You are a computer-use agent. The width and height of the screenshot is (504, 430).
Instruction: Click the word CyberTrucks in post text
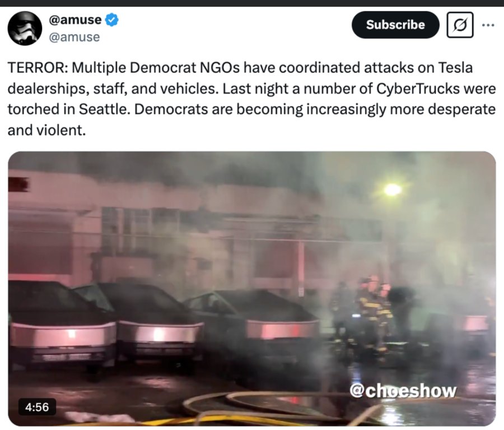418,89
